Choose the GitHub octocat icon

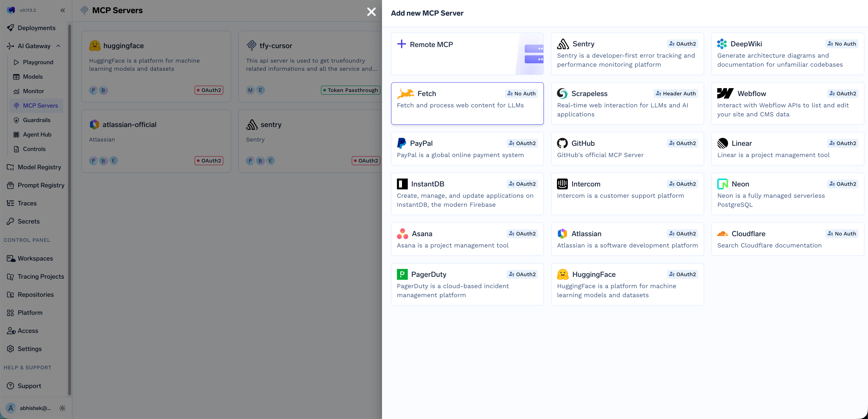point(562,143)
